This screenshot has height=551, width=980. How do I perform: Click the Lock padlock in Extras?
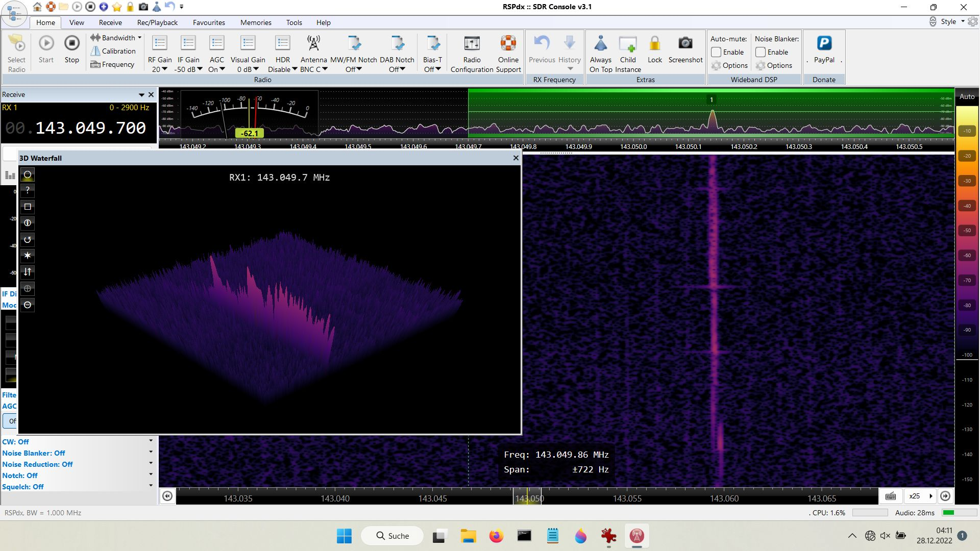655,49
